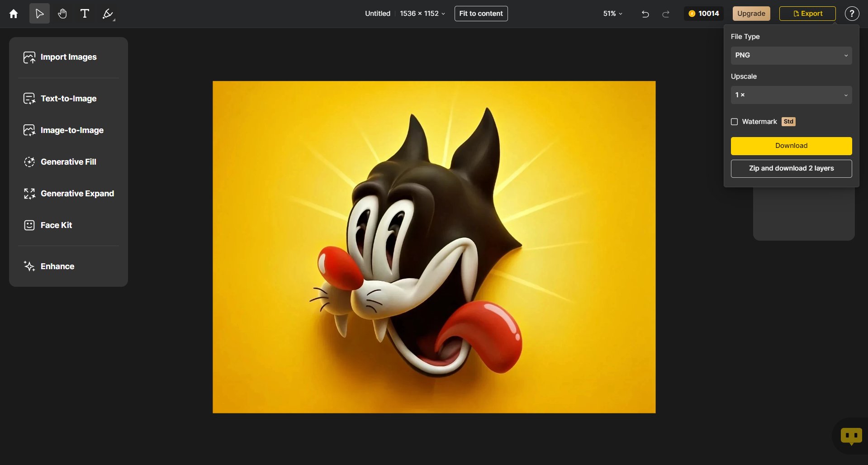Image resolution: width=868 pixels, height=465 pixels.
Task: Click the Upgrade button
Action: (751, 14)
